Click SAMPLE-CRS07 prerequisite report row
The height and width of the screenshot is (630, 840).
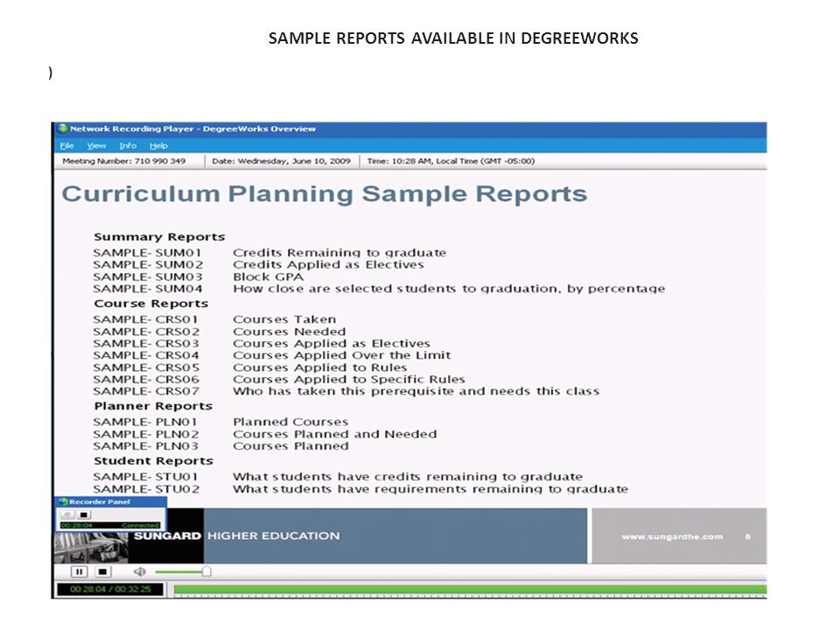(x=346, y=391)
